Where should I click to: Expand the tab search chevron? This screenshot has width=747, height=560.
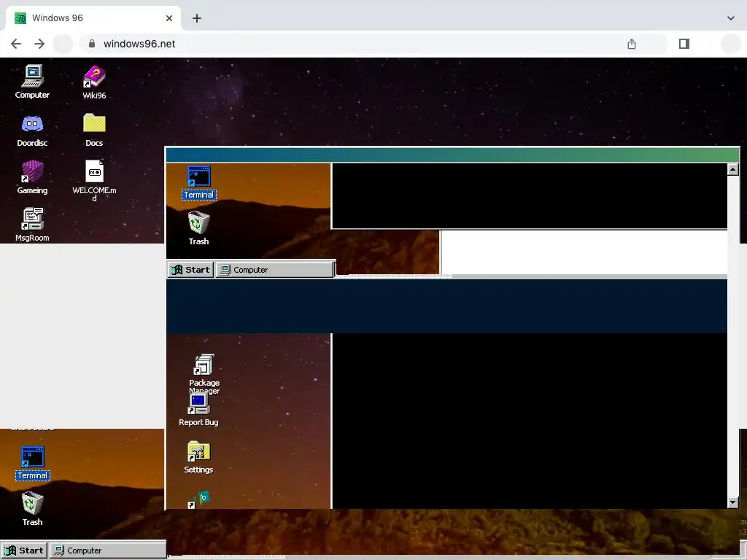731,18
